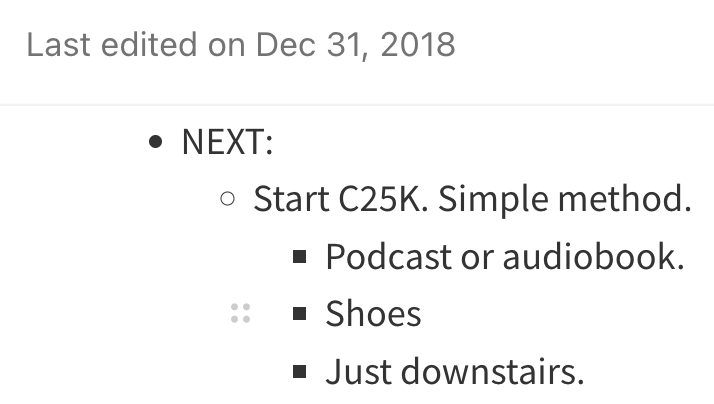Click the Shoes list item text

pyautogui.click(x=373, y=314)
